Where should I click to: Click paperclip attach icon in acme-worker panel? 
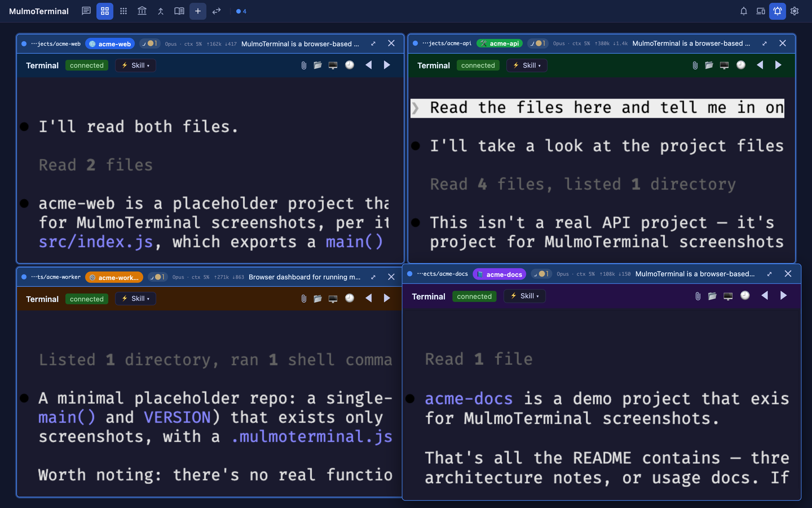(x=304, y=298)
